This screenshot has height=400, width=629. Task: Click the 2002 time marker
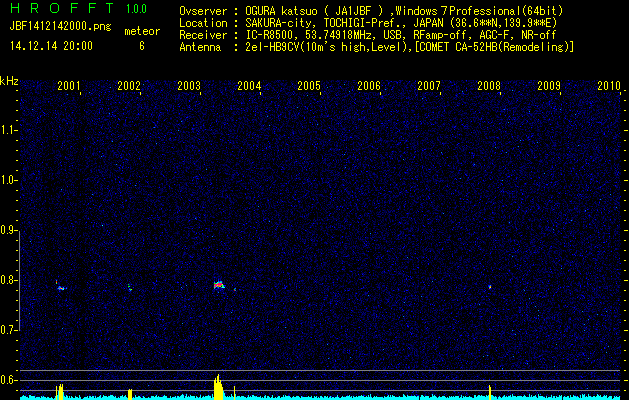pos(129,85)
